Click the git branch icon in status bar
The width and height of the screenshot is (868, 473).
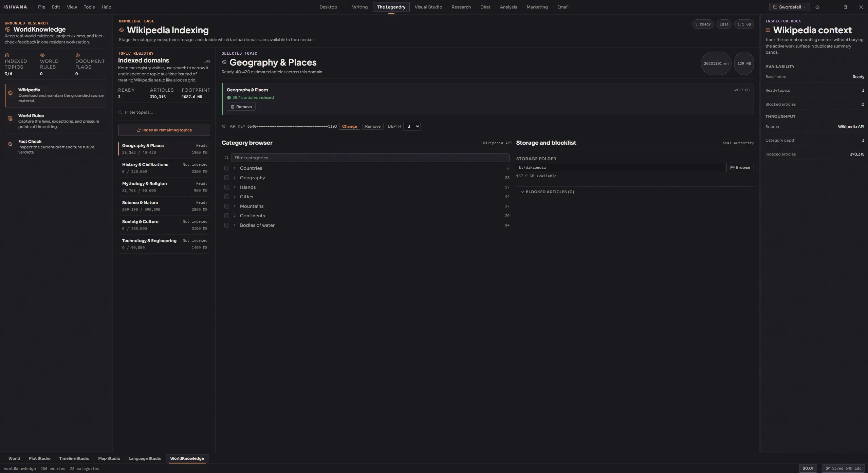click(828, 469)
